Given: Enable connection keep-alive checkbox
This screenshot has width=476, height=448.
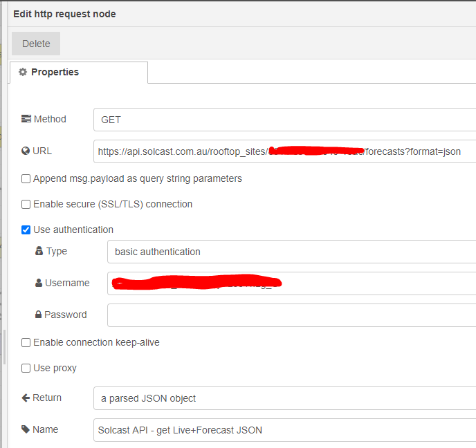Looking at the screenshot, I should pyautogui.click(x=26, y=342).
